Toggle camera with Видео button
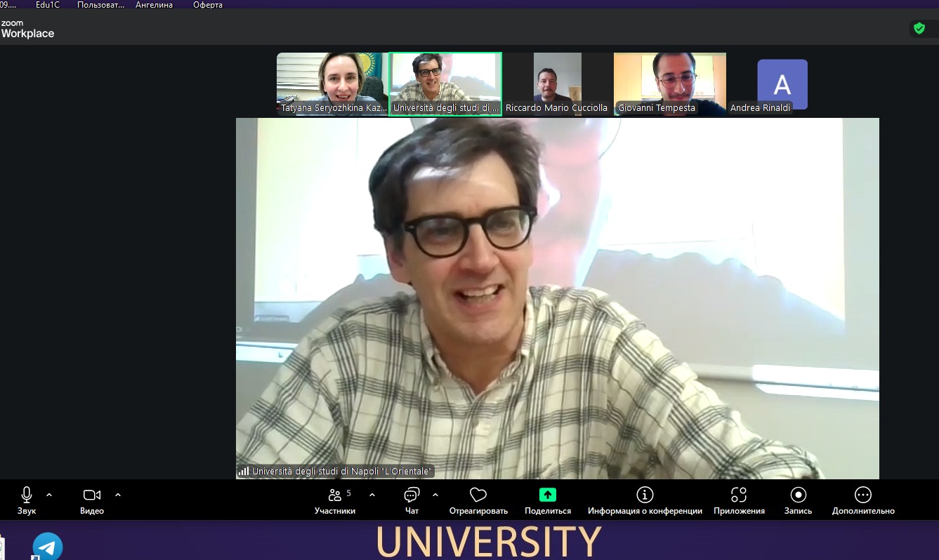 point(92,495)
